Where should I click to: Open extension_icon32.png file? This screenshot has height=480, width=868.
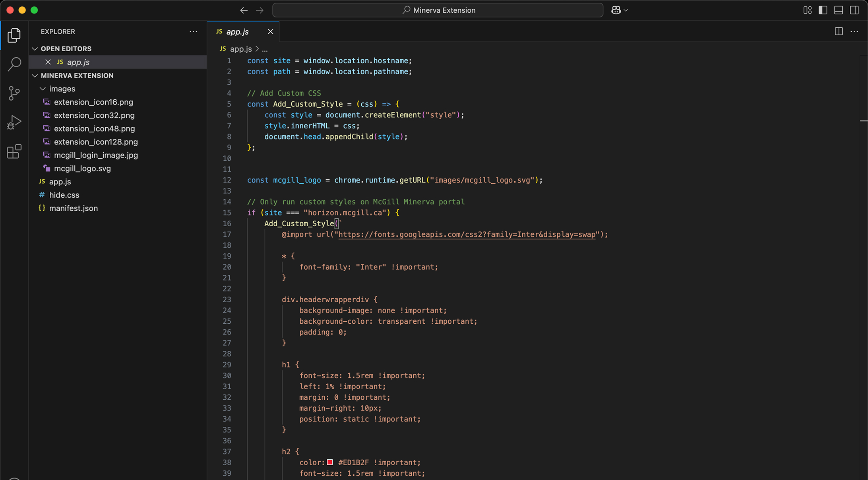(94, 115)
